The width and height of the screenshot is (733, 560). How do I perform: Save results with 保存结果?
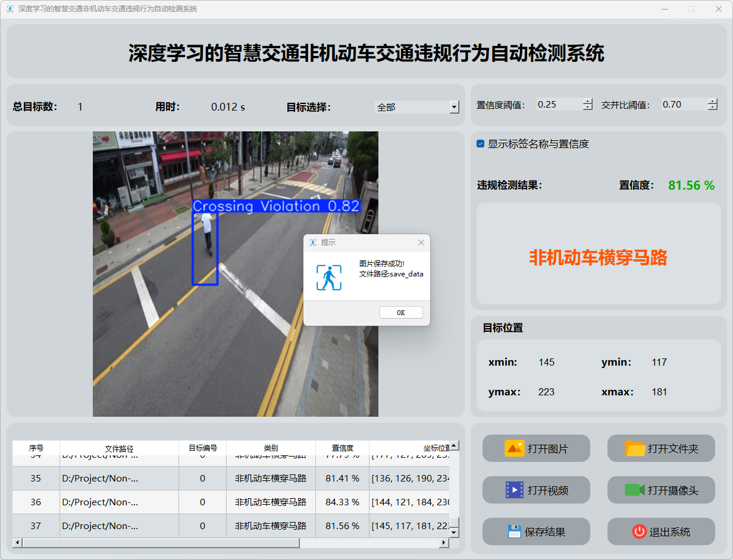click(x=536, y=531)
